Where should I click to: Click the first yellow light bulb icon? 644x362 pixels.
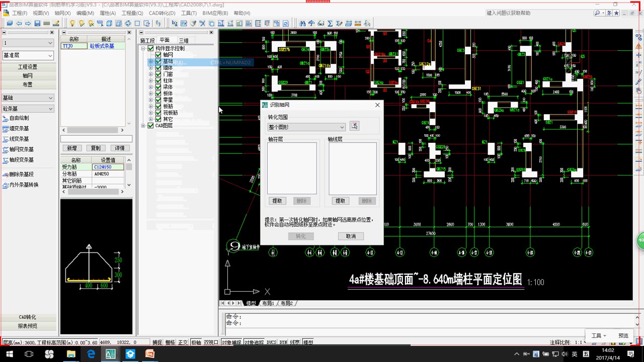click(72, 23)
